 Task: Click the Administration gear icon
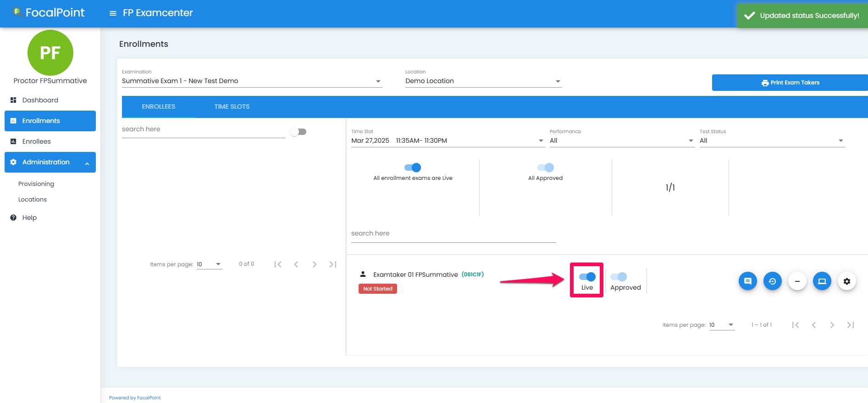tap(13, 162)
